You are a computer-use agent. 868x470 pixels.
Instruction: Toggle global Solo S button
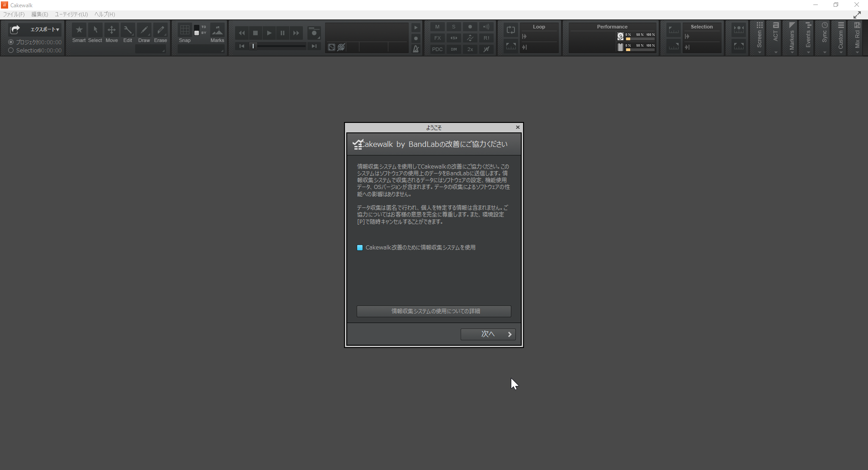click(x=453, y=27)
